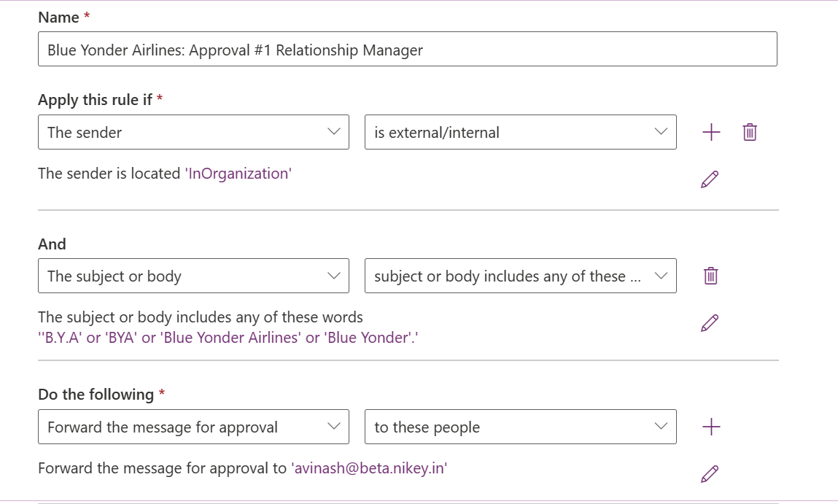
Task: Click the 'InOrganization' link
Action: click(x=238, y=174)
